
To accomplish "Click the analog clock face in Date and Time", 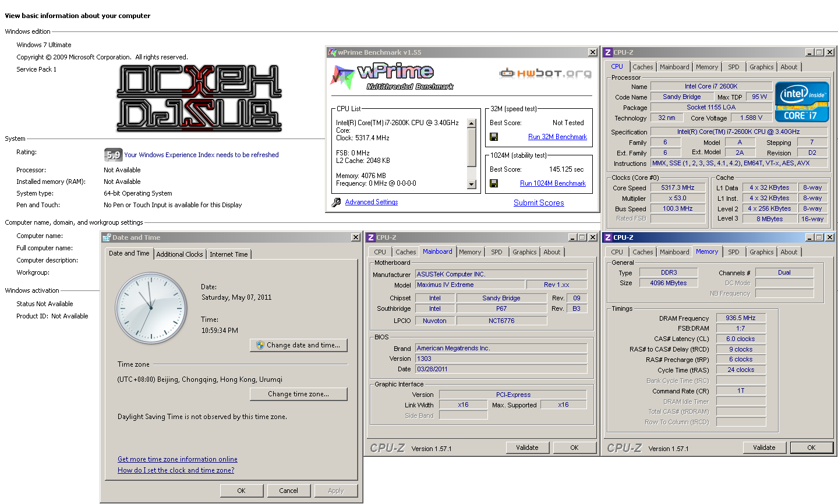I will (x=150, y=308).
